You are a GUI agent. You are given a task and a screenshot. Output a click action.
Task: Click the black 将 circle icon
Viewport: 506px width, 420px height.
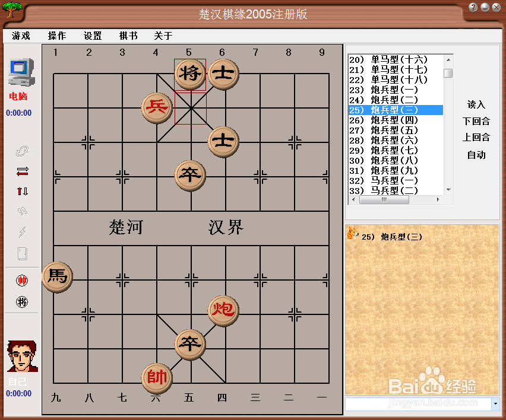coord(22,302)
